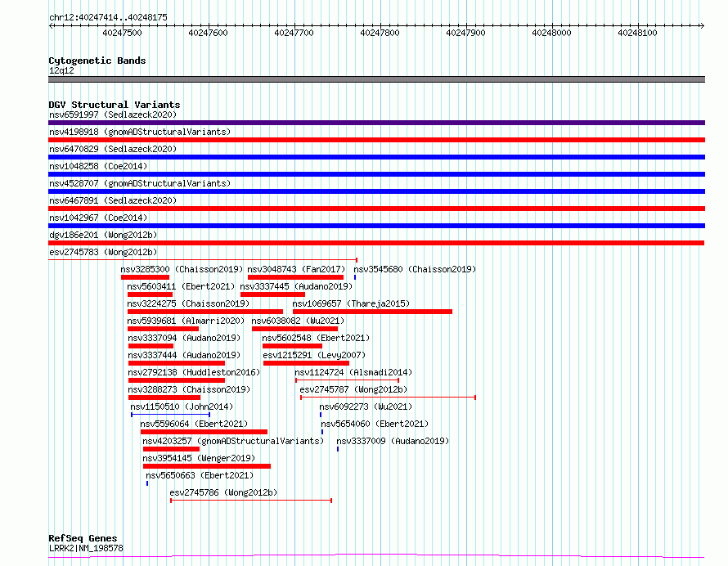
Task: Click nsv1069657 (Thareja2015) variant label
Action: coord(351,303)
